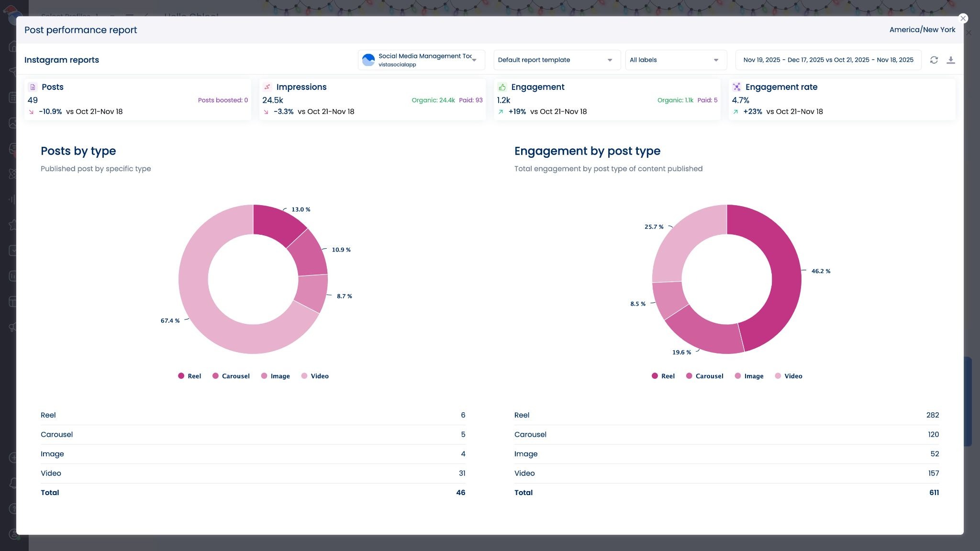Select the home icon in the sidebar
Viewport: 980px width, 551px height.
pyautogui.click(x=13, y=46)
